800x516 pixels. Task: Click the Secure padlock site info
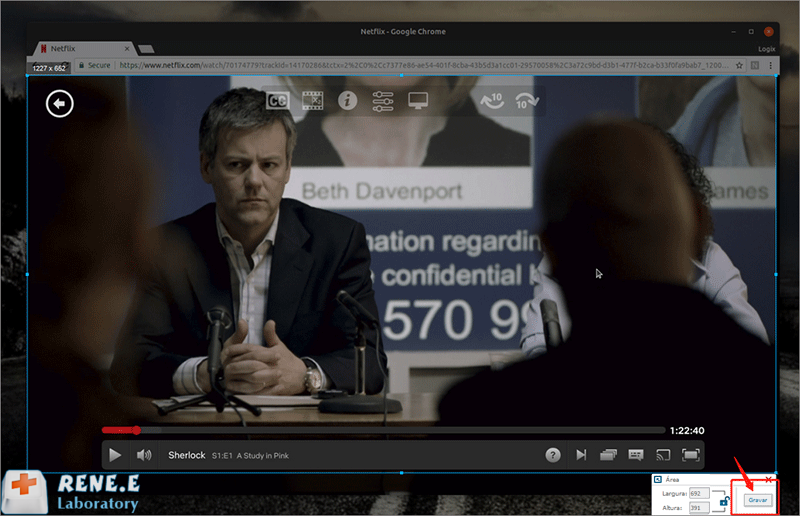(x=94, y=65)
